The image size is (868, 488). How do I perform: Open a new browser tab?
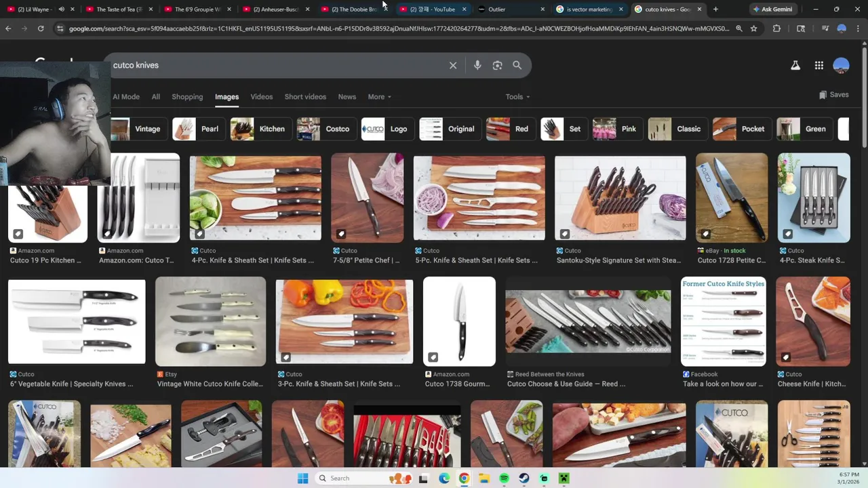point(715,9)
